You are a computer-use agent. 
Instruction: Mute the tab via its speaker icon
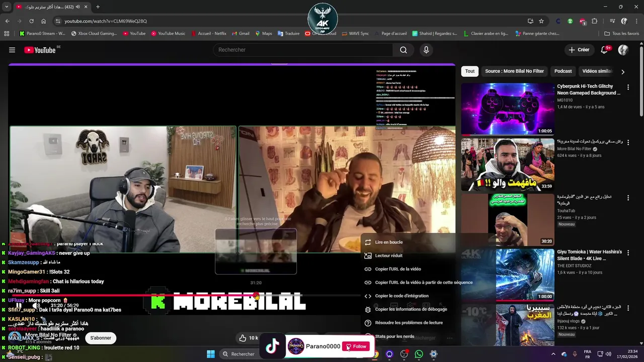click(x=77, y=7)
